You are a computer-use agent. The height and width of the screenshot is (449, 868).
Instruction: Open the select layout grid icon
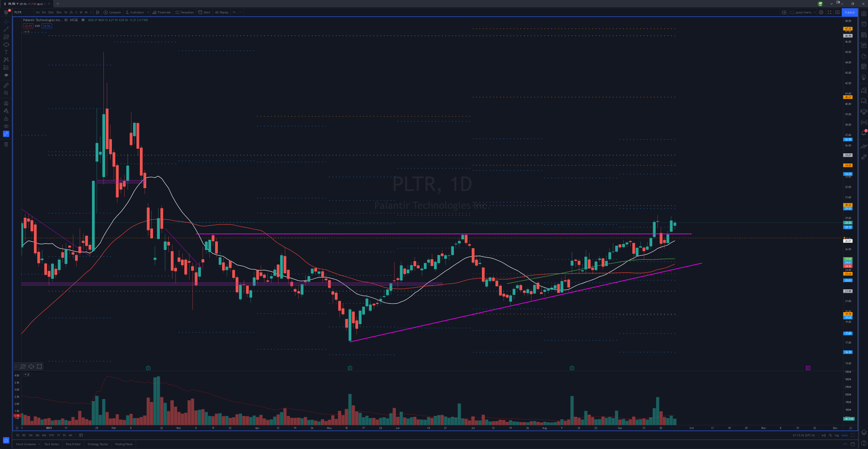(784, 12)
